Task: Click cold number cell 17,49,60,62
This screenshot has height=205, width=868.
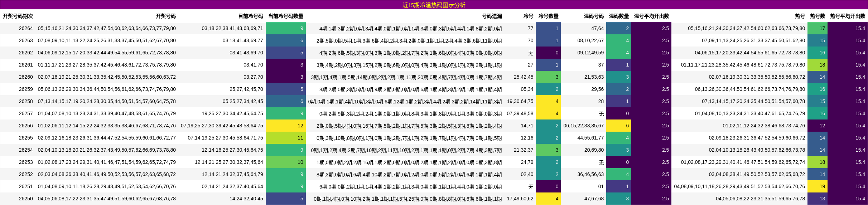Action: coord(520,199)
